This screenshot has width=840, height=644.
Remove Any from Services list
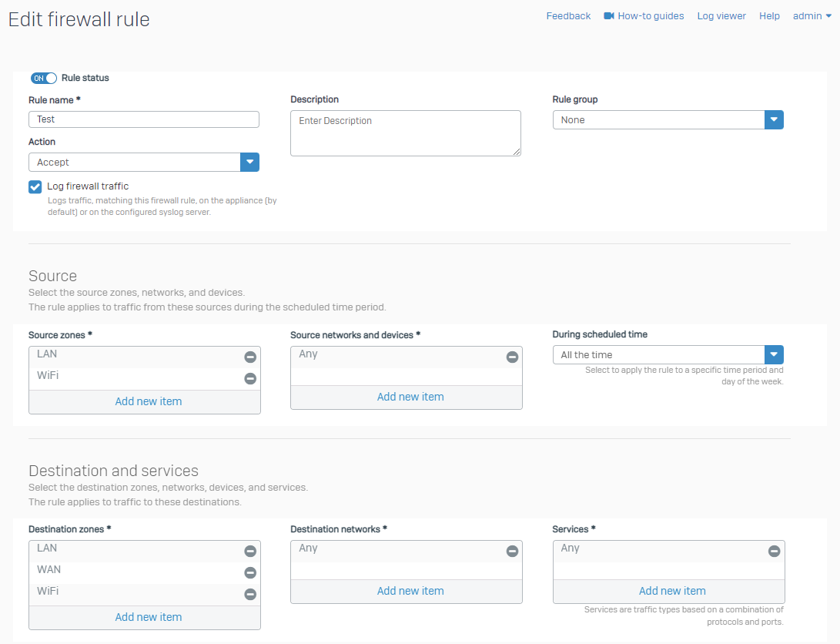[x=774, y=551]
